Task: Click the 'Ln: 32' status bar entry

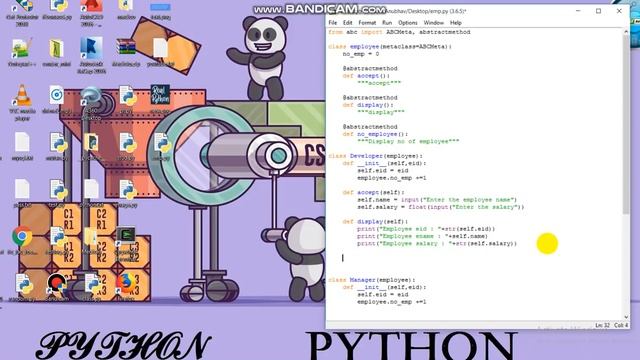Action: pyautogui.click(x=602, y=325)
